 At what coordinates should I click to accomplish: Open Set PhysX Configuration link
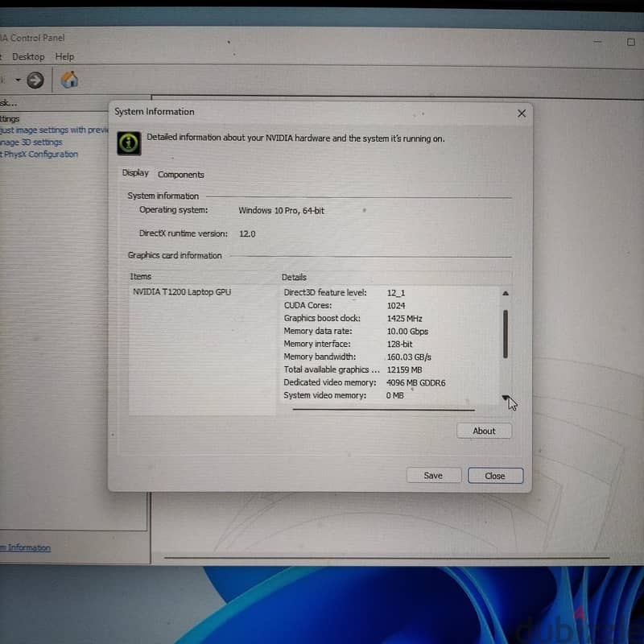[x=39, y=155]
